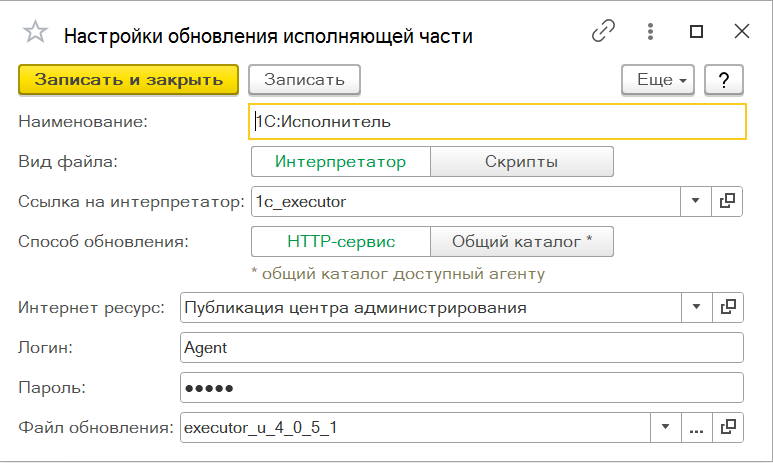Open the Еще menu
This screenshot has height=463, width=773.
click(x=658, y=79)
